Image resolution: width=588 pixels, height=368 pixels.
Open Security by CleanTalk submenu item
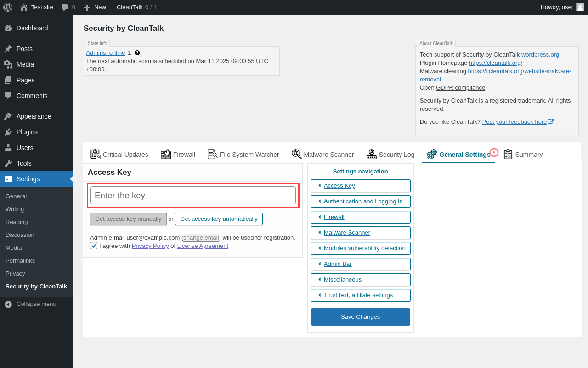pyautogui.click(x=36, y=286)
